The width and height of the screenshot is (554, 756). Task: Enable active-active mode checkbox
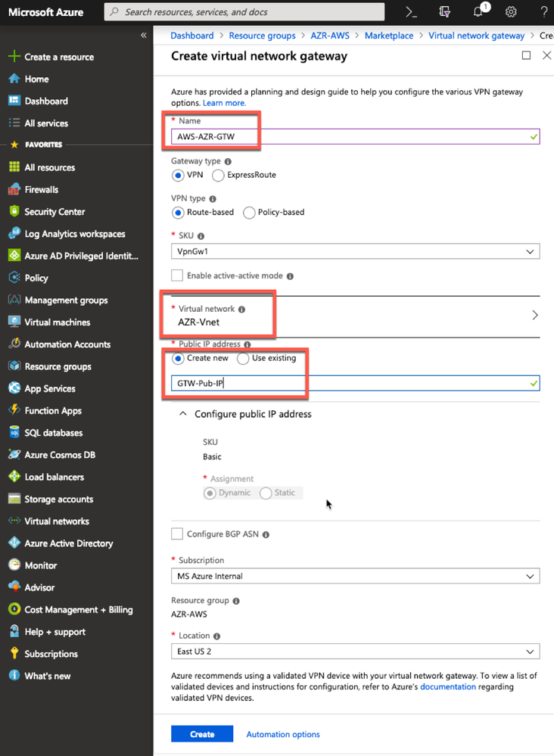[177, 275]
